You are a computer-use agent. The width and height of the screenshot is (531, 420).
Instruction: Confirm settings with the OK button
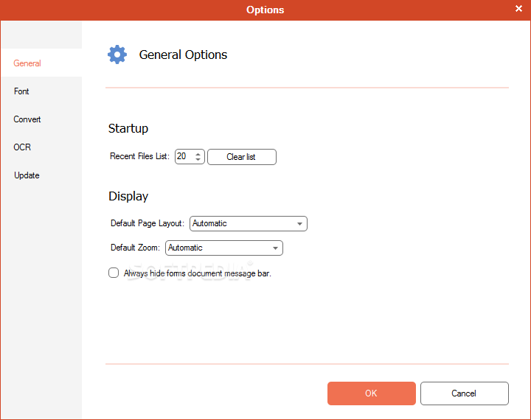tap(372, 393)
